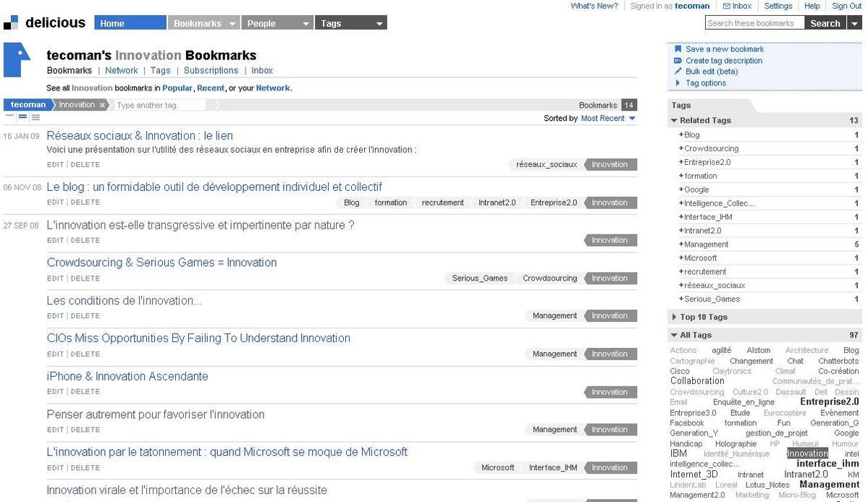
Task: Open Réseaux sociaux & Innovation bookmark
Action: 140,135
